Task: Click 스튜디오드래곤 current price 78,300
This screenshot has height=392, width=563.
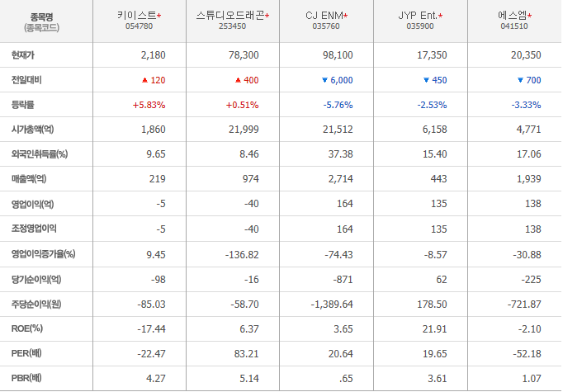Action: coord(244,55)
